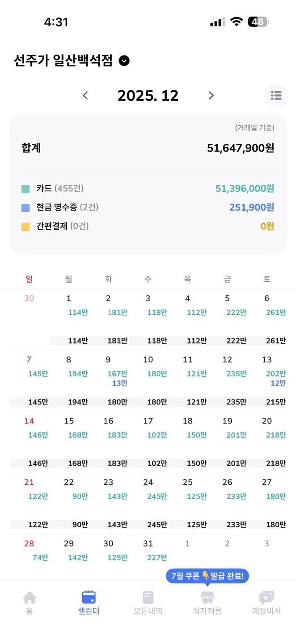
Task: Tap the yellow easy-pay (간편결제) color square
Action: pyautogui.click(x=25, y=227)
